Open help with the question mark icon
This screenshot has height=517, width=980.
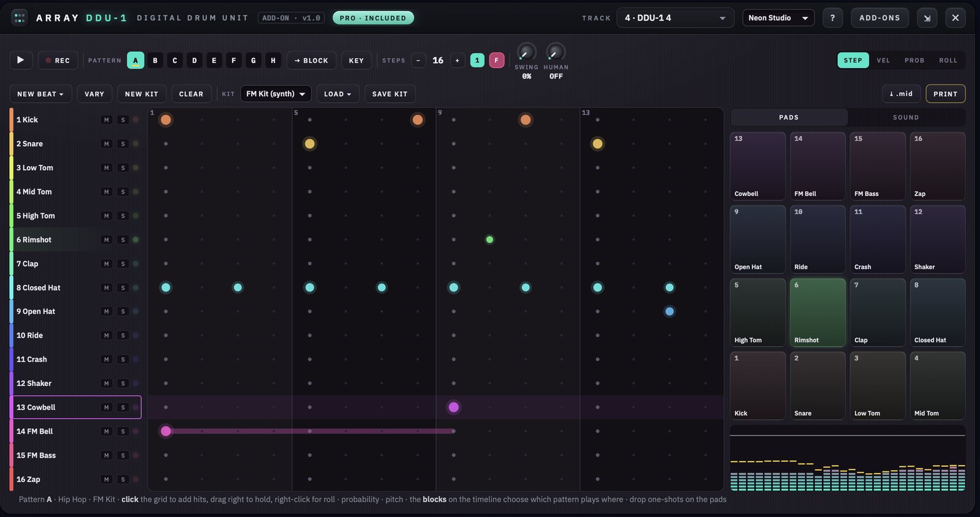coord(832,18)
